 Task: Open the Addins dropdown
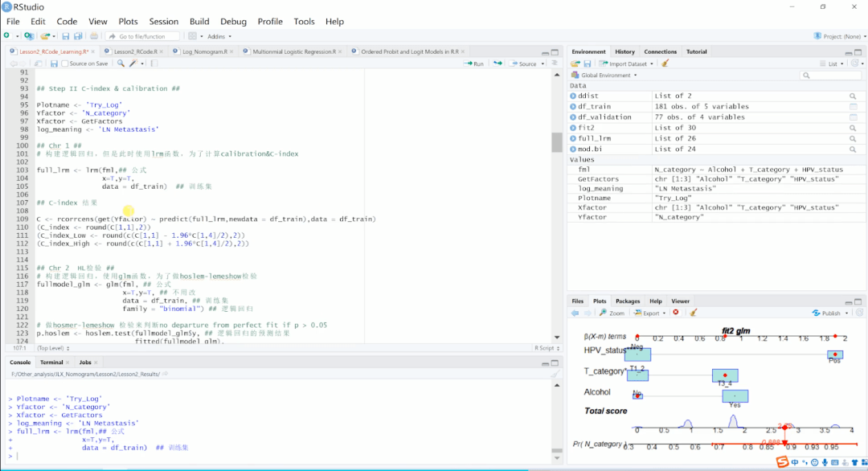[x=219, y=36]
